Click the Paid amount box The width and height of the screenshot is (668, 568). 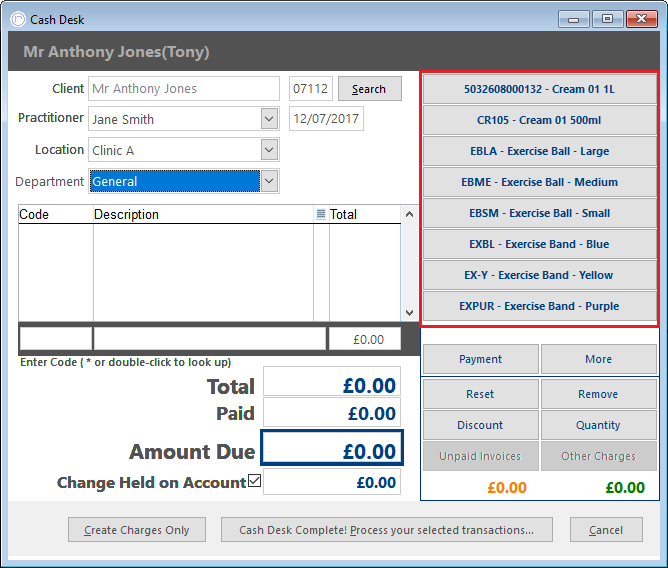[332, 412]
